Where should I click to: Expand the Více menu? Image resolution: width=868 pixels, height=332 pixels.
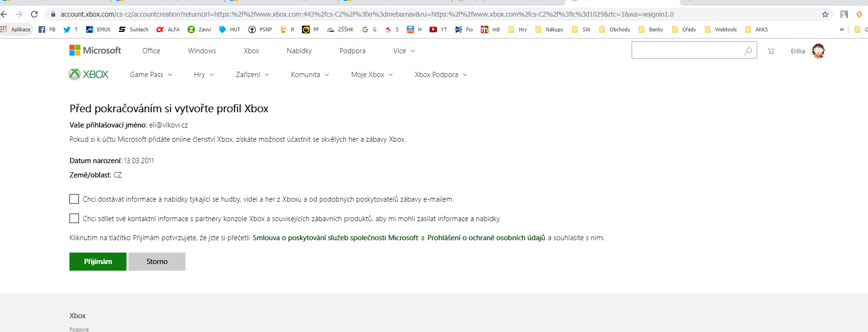pyautogui.click(x=404, y=51)
